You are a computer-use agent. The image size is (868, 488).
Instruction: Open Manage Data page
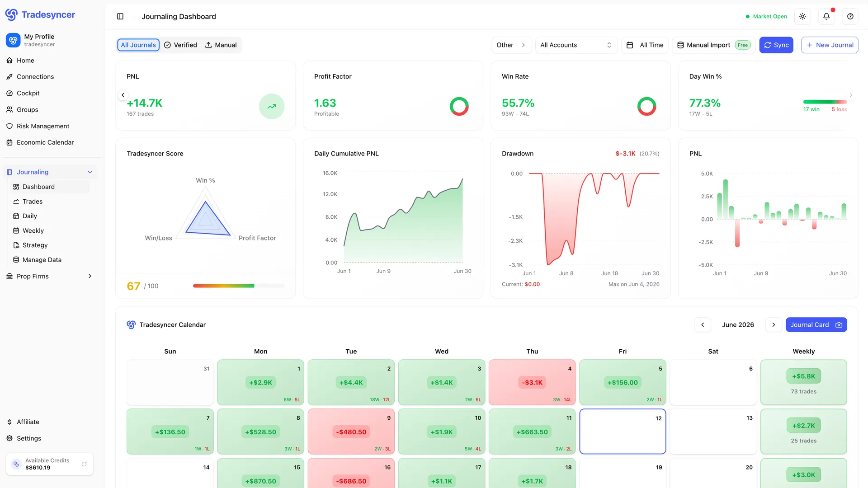click(42, 260)
